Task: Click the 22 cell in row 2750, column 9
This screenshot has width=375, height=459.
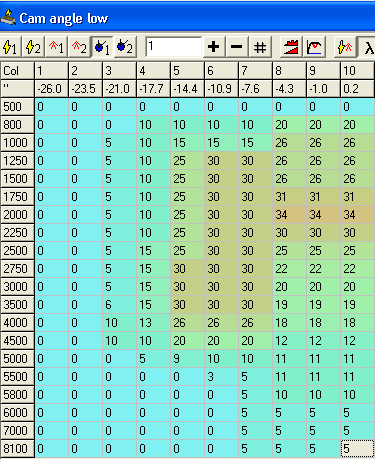Action: [324, 269]
